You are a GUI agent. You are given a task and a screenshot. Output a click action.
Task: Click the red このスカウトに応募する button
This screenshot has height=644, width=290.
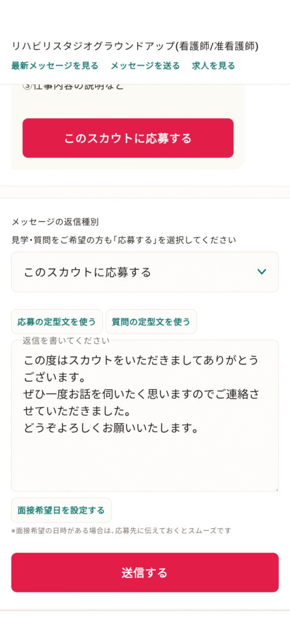click(128, 138)
